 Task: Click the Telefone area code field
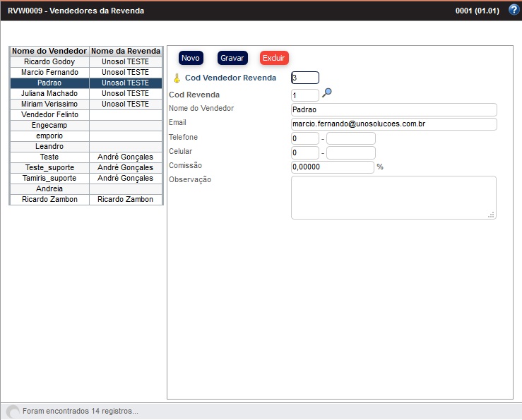pos(304,138)
